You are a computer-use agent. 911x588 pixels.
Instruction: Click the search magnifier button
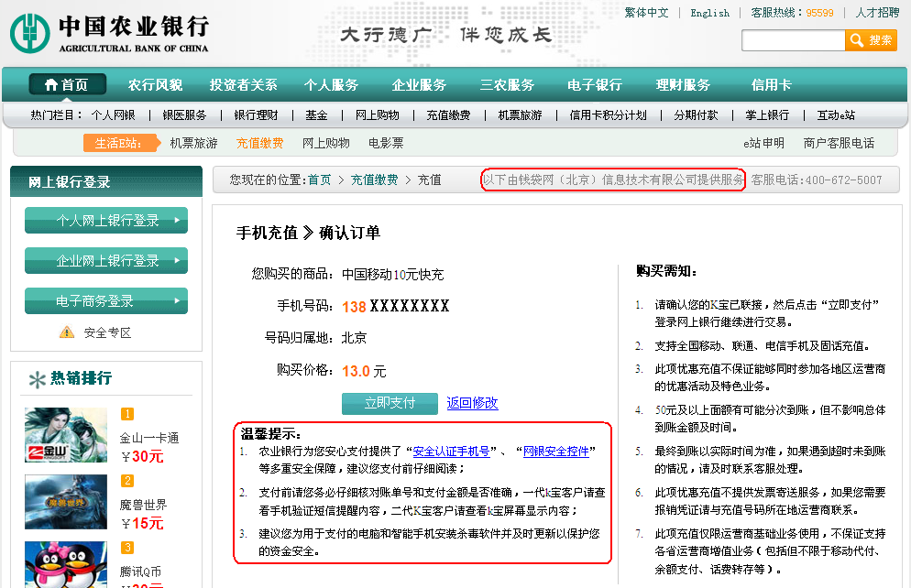coord(871,40)
